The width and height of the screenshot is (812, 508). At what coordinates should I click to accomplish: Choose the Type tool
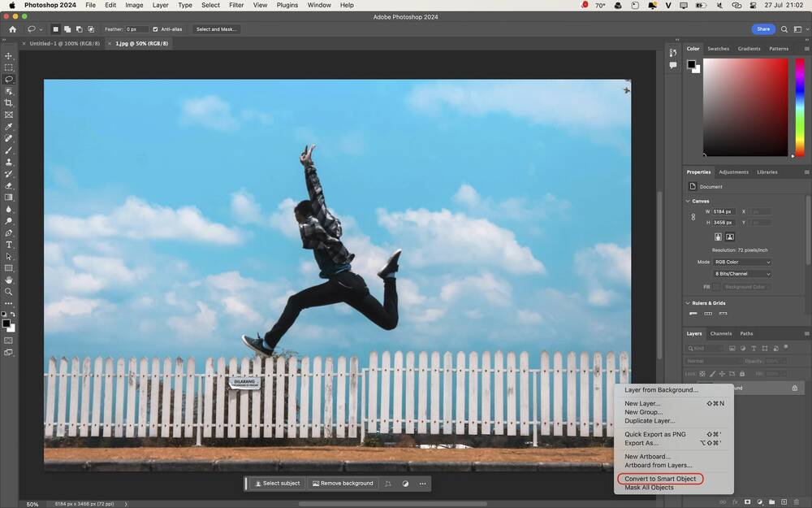pyautogui.click(x=9, y=244)
